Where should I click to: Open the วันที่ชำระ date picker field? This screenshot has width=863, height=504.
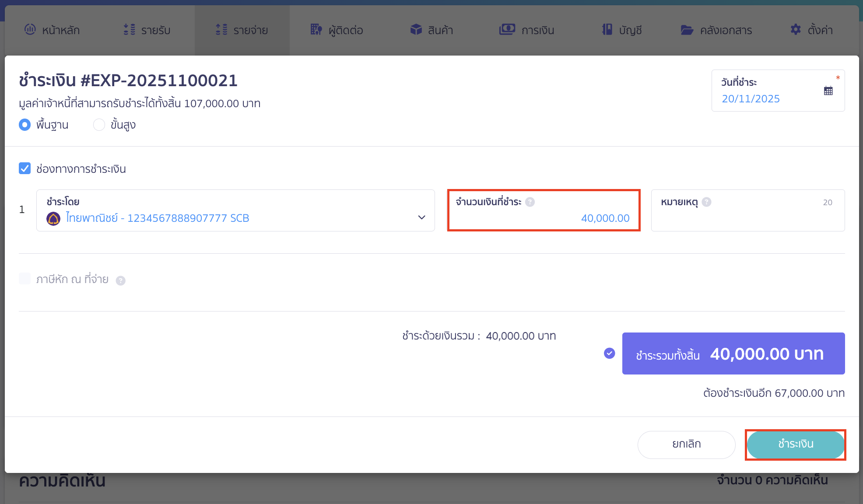751,98
